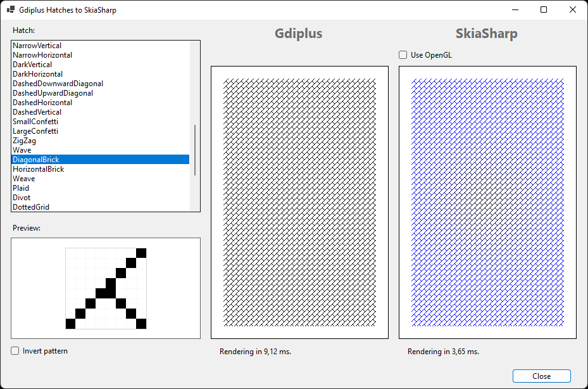Choose DarkHorizontal hatch style
Viewport: 588px width, 389px height.
coord(100,74)
